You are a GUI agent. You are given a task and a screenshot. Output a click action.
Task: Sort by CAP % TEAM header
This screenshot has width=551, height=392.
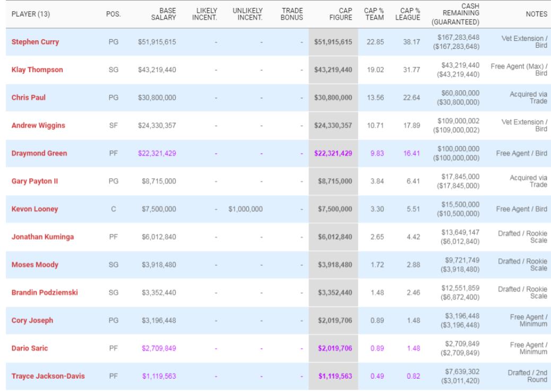pos(374,14)
